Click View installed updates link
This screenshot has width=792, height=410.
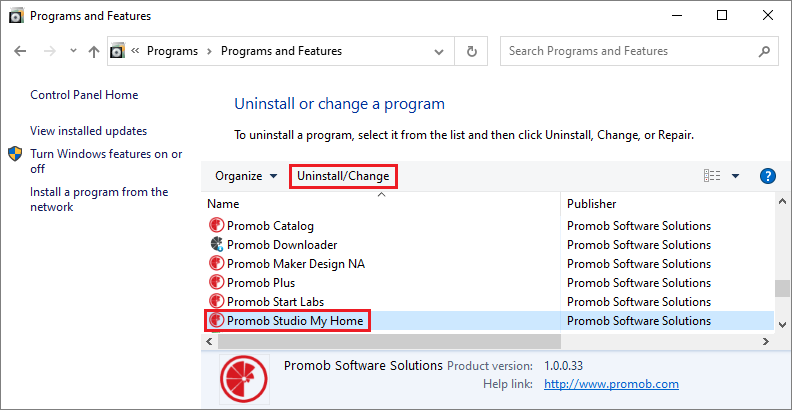88,131
